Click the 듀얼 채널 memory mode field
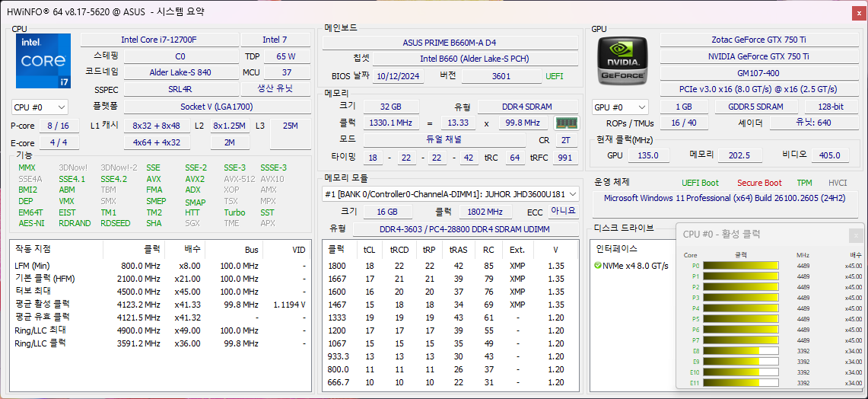Screen dimensions: 868x399 [445, 139]
